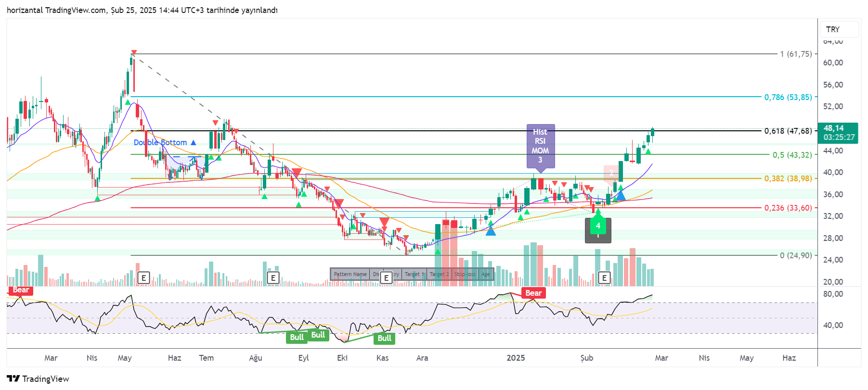
Task: Click the Double Bottom pattern label
Action: (x=165, y=142)
